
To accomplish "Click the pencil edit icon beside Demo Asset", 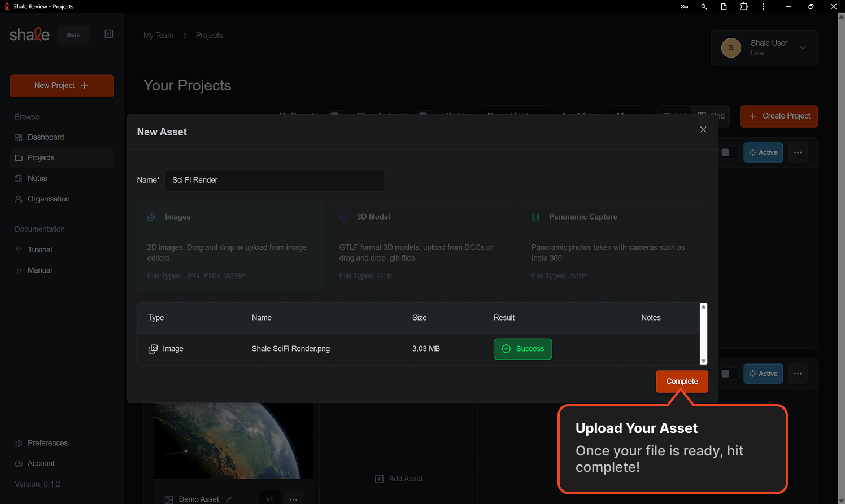I will (x=228, y=499).
